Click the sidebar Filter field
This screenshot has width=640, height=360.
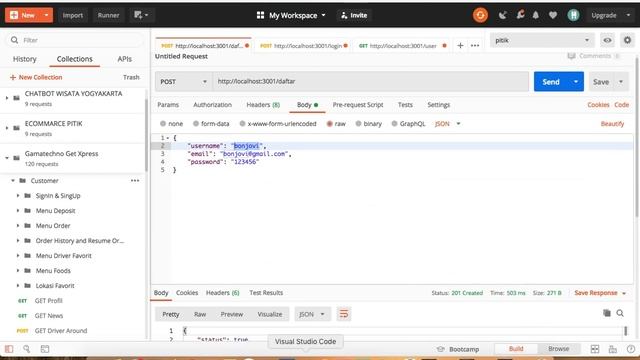pos(75,40)
